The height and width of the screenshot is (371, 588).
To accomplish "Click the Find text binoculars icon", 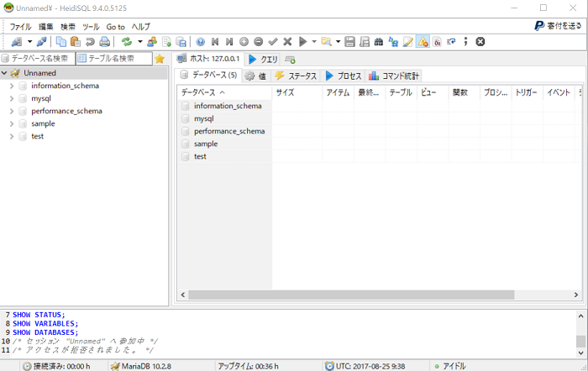I will (379, 42).
